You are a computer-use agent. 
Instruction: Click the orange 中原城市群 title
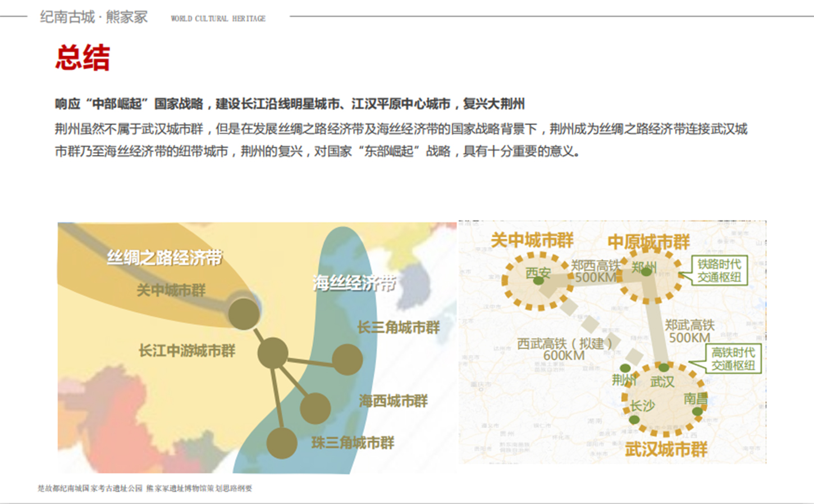pyautogui.click(x=648, y=242)
